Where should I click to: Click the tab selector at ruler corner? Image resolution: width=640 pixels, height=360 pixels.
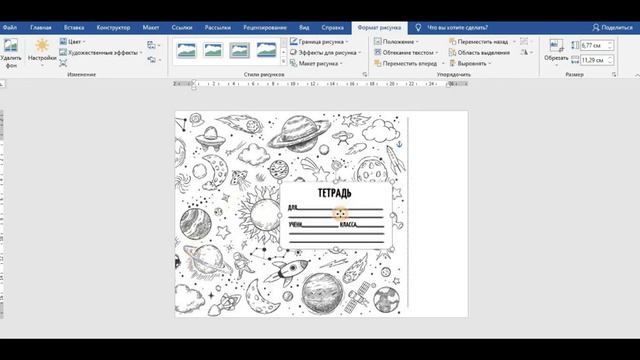click(2, 84)
